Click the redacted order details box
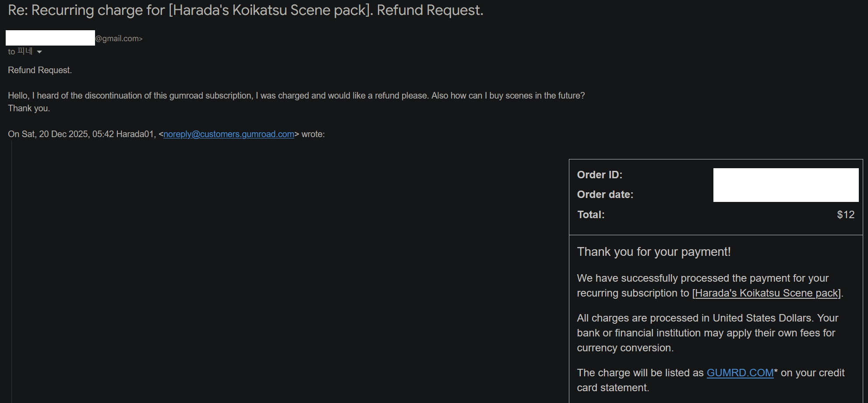 pyautogui.click(x=786, y=185)
